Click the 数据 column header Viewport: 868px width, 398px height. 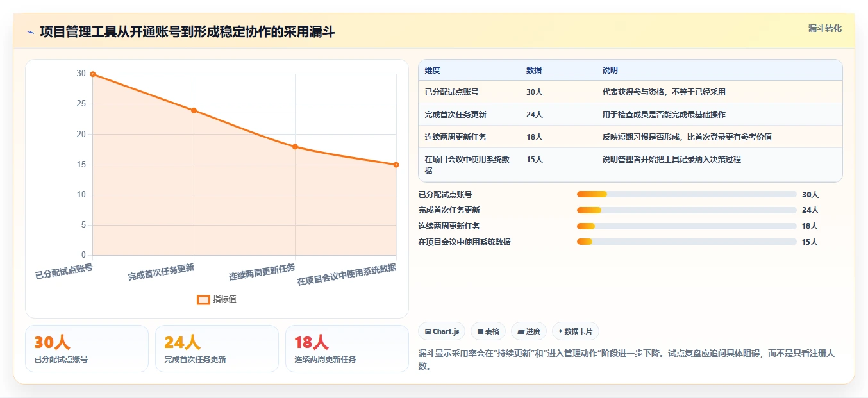point(534,70)
